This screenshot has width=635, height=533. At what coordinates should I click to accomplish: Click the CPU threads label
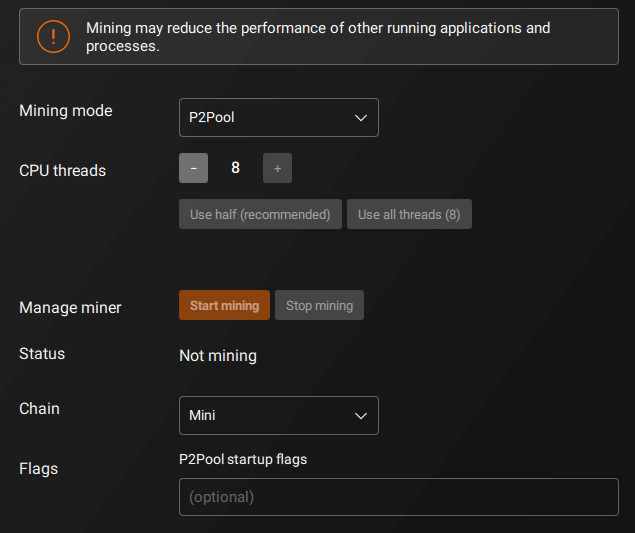coord(62,171)
